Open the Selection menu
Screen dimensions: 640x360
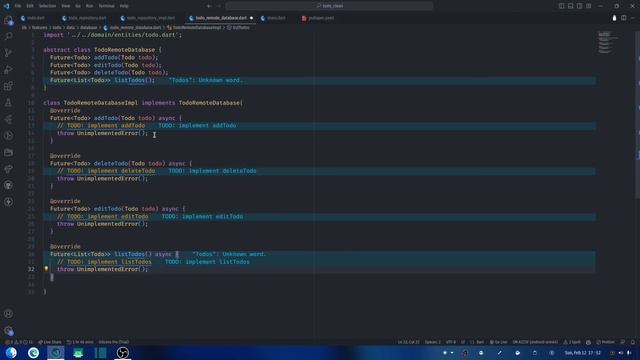[47, 6]
